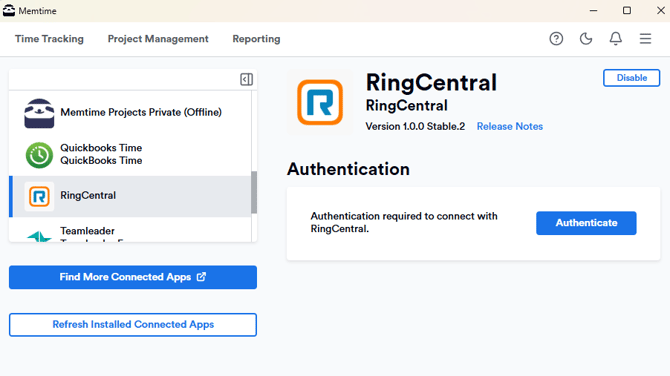The image size is (670, 376).
Task: Minimize the Memtime window
Action: pos(593,11)
